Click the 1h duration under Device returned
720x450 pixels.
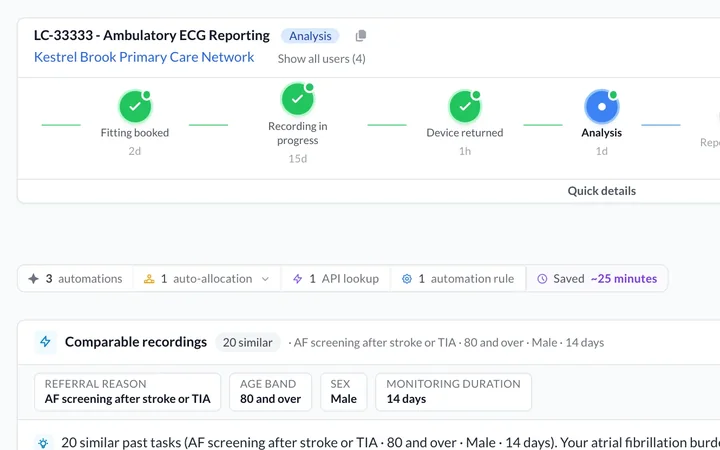[465, 151]
